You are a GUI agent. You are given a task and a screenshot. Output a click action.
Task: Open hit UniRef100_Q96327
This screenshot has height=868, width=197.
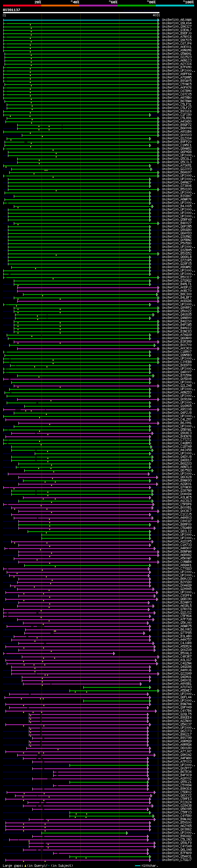pos(177,26)
